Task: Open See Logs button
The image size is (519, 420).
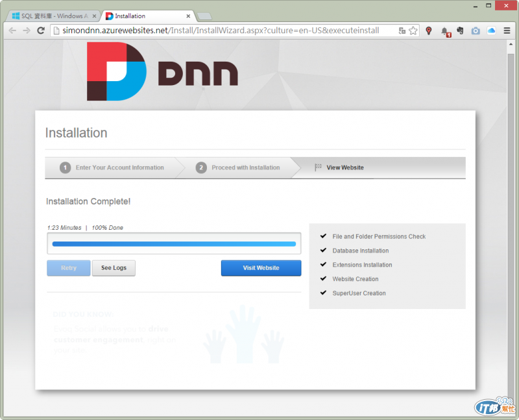Action: pos(114,267)
